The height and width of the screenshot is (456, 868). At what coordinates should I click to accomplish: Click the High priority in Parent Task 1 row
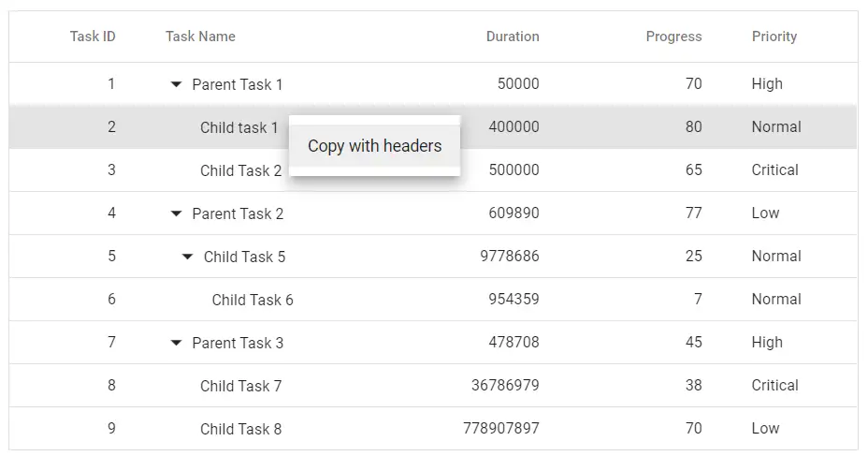767,84
